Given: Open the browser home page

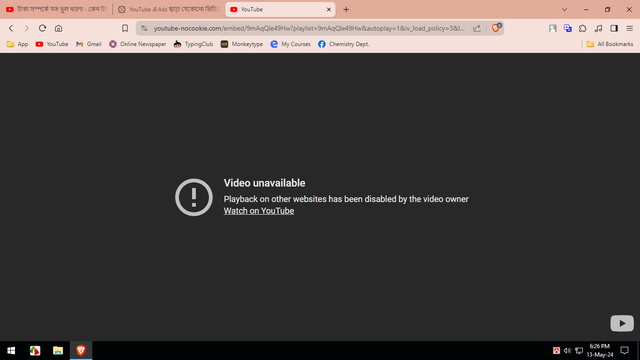Looking at the screenshot, I should click(58, 28).
